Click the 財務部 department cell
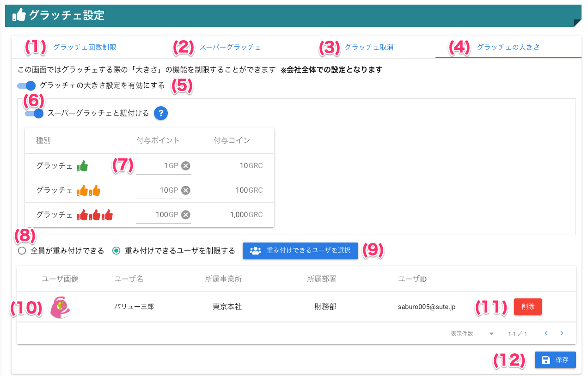This screenshot has width=588, height=376. [325, 307]
